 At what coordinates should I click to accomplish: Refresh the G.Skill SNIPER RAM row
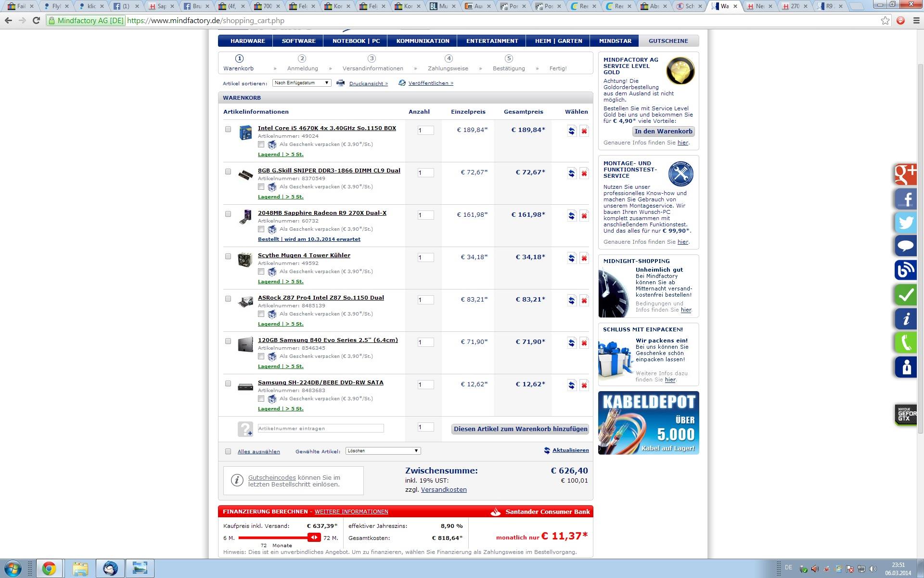[571, 173]
